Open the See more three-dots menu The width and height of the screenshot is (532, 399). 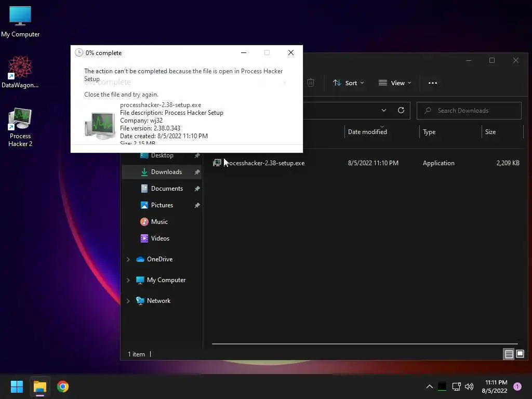click(433, 83)
